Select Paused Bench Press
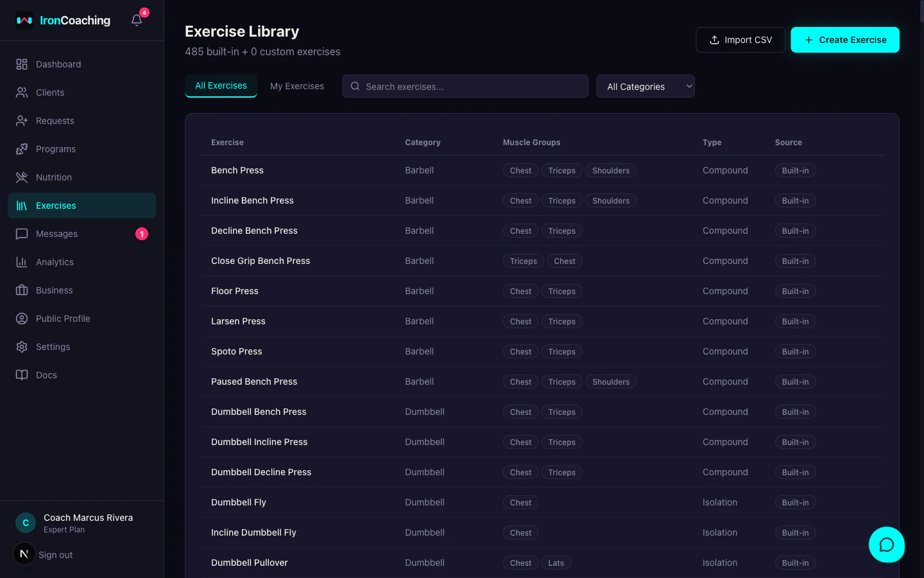The height and width of the screenshot is (578, 924). 254,381
